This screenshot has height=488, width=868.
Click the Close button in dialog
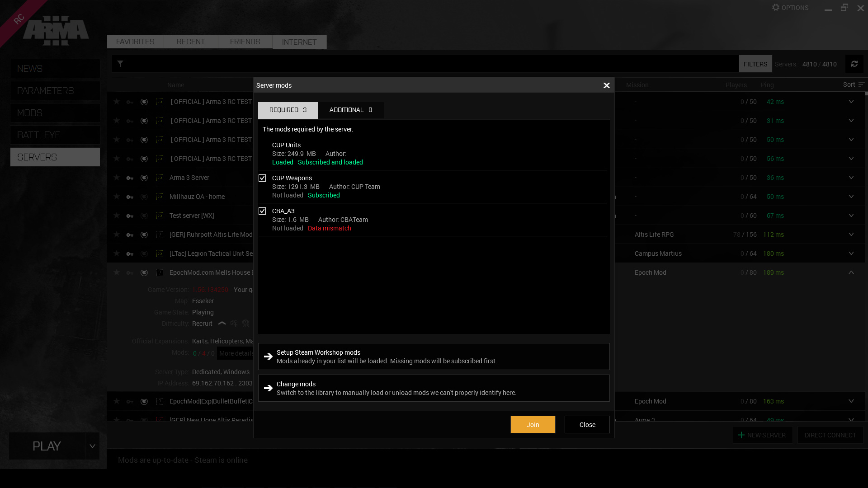587,424
